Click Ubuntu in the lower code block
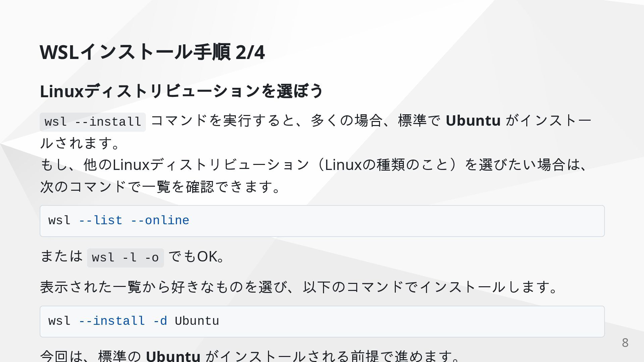The image size is (644, 362). tap(197, 321)
